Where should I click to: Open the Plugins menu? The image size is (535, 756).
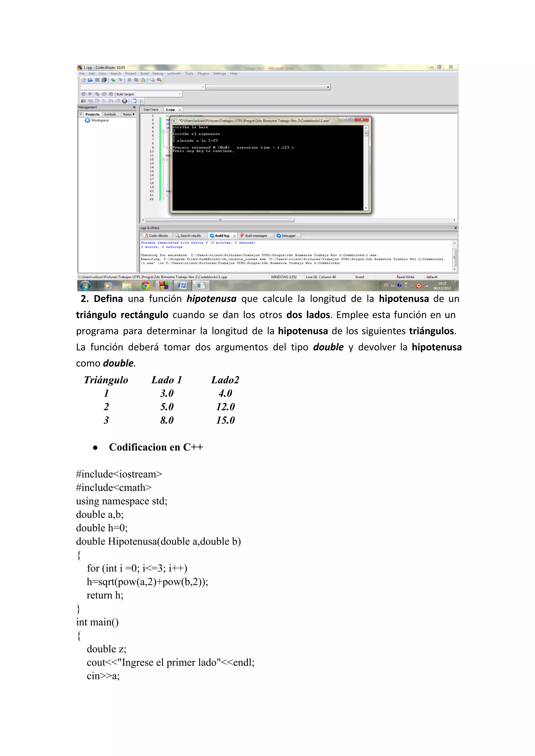[203, 73]
